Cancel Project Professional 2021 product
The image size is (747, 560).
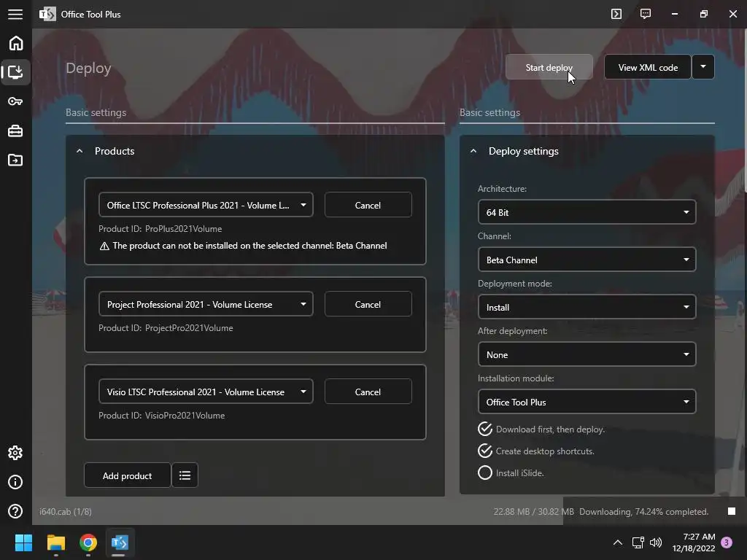[368, 304]
